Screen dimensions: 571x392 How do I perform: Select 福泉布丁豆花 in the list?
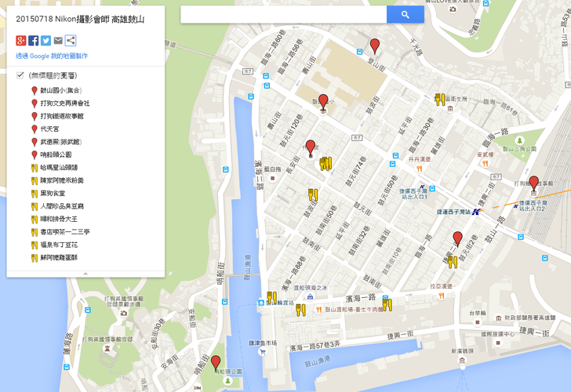point(59,245)
